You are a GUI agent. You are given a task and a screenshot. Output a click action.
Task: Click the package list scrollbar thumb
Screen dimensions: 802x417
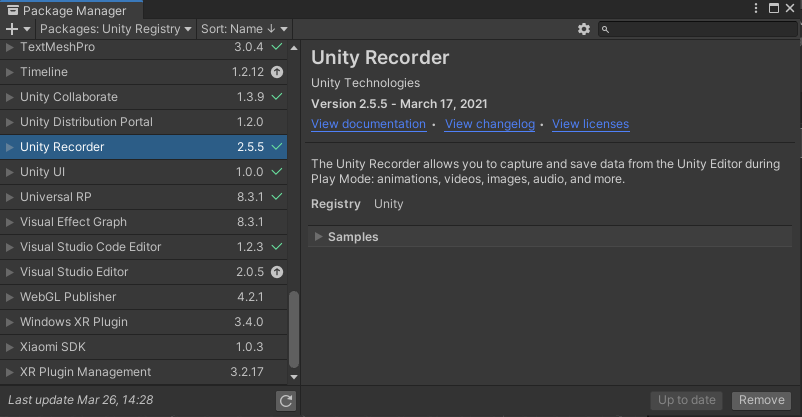pos(294,330)
